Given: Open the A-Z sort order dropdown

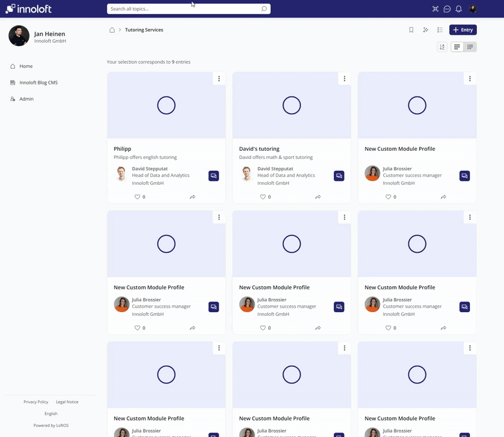Looking at the screenshot, I should click(x=442, y=47).
